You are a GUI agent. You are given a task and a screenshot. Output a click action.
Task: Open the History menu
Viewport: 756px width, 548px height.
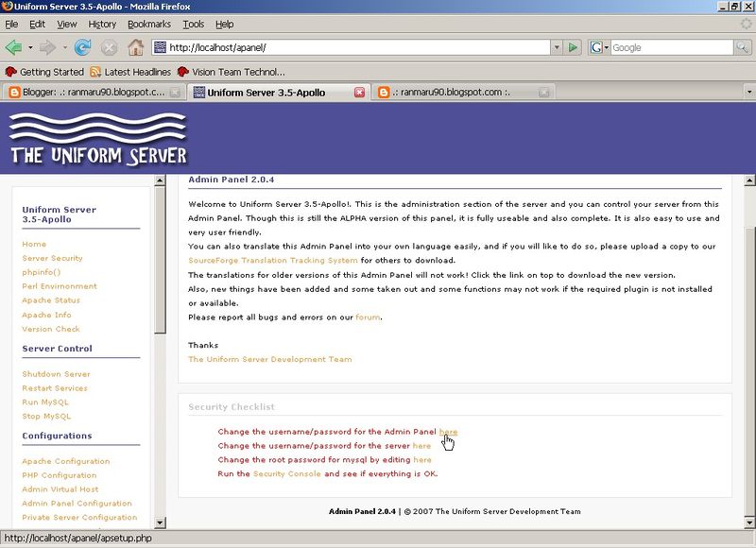click(x=102, y=24)
